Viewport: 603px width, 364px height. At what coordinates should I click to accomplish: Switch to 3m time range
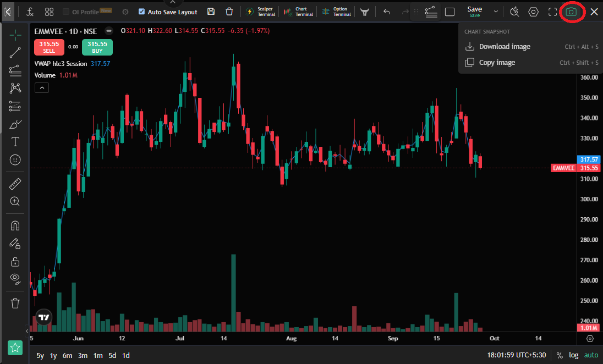tap(83, 356)
